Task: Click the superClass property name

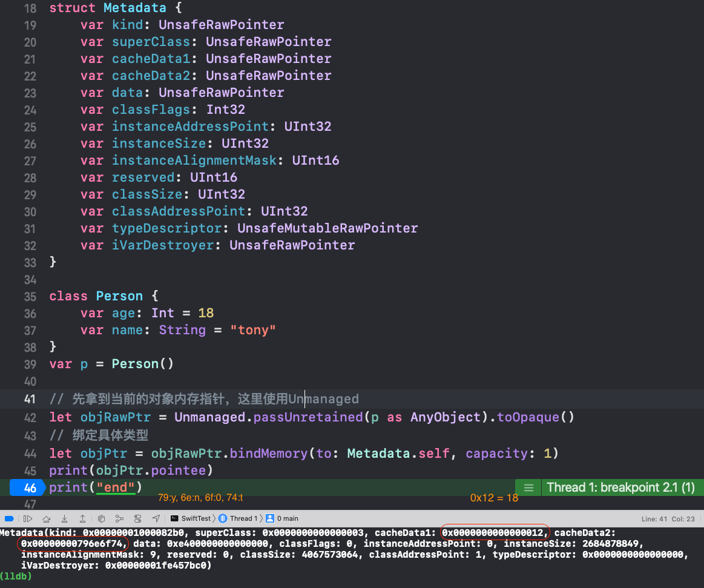Action: click(x=151, y=42)
